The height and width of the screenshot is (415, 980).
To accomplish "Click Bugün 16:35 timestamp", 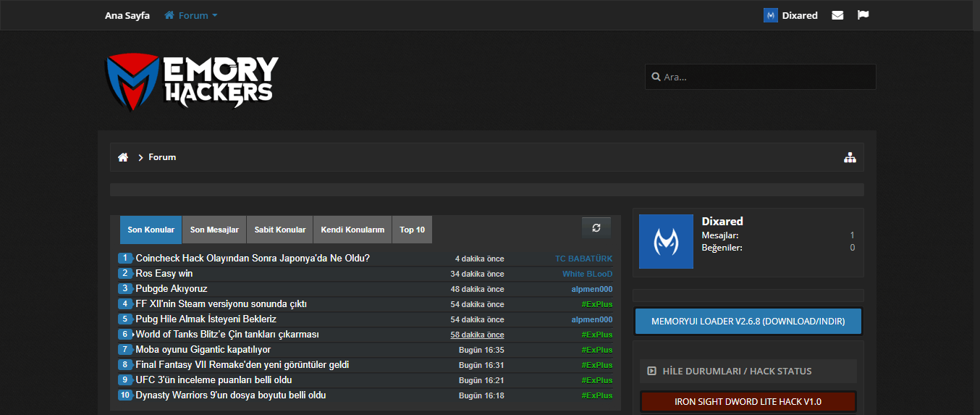I will 481,350.
